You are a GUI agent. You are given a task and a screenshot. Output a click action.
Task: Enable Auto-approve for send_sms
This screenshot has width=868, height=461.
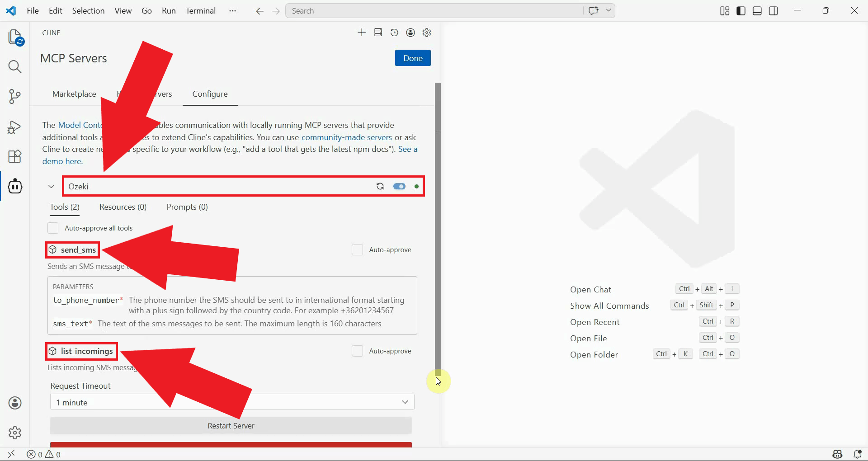pyautogui.click(x=357, y=249)
